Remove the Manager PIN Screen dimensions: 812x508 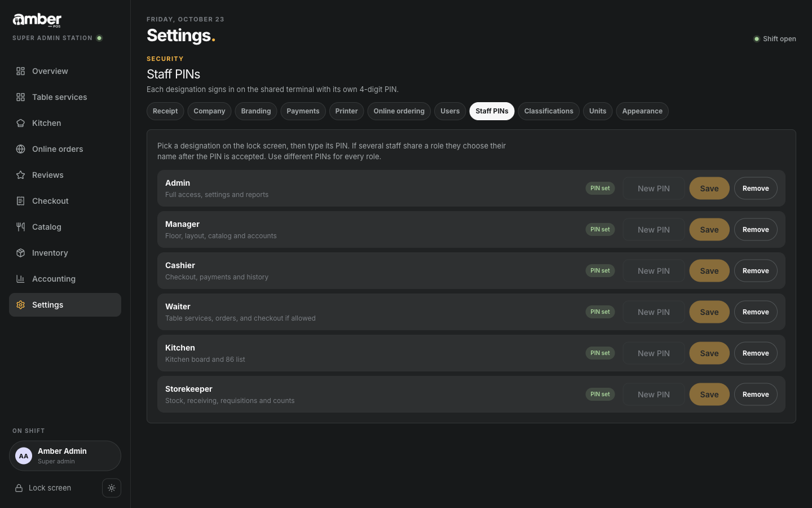(756, 230)
